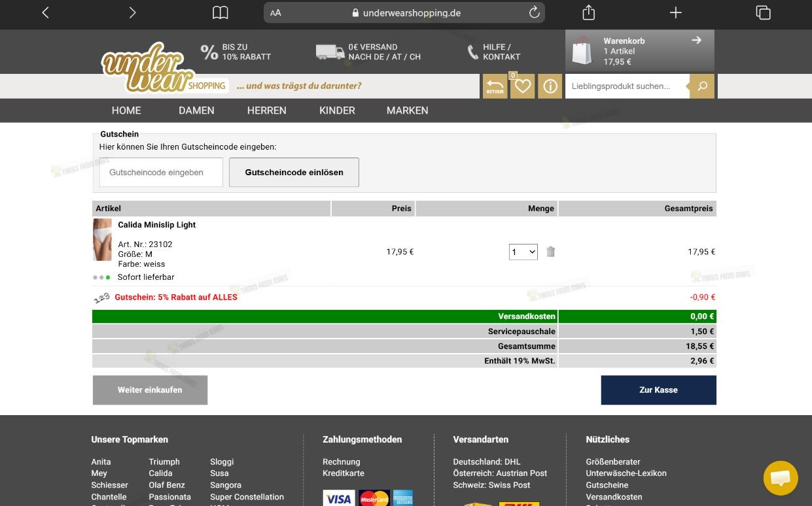Image resolution: width=812 pixels, height=506 pixels.
Task: Click the Gutschein 123 code icon
Action: click(x=102, y=297)
